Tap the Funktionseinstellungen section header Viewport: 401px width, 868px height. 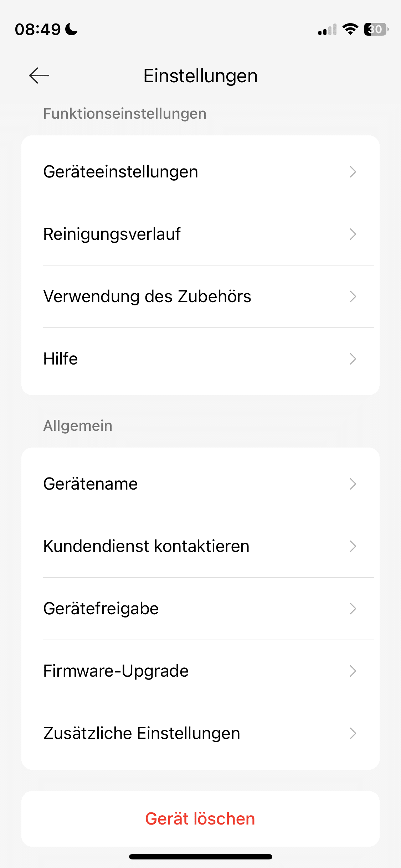tap(125, 114)
